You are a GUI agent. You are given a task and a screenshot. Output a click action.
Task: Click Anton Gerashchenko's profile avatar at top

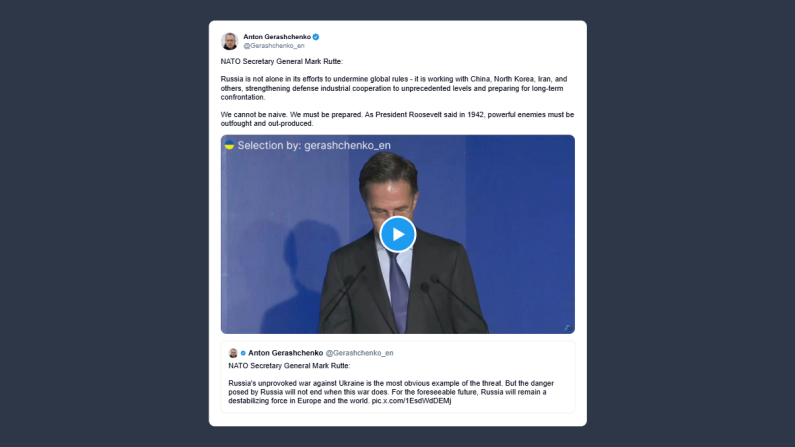pos(229,41)
